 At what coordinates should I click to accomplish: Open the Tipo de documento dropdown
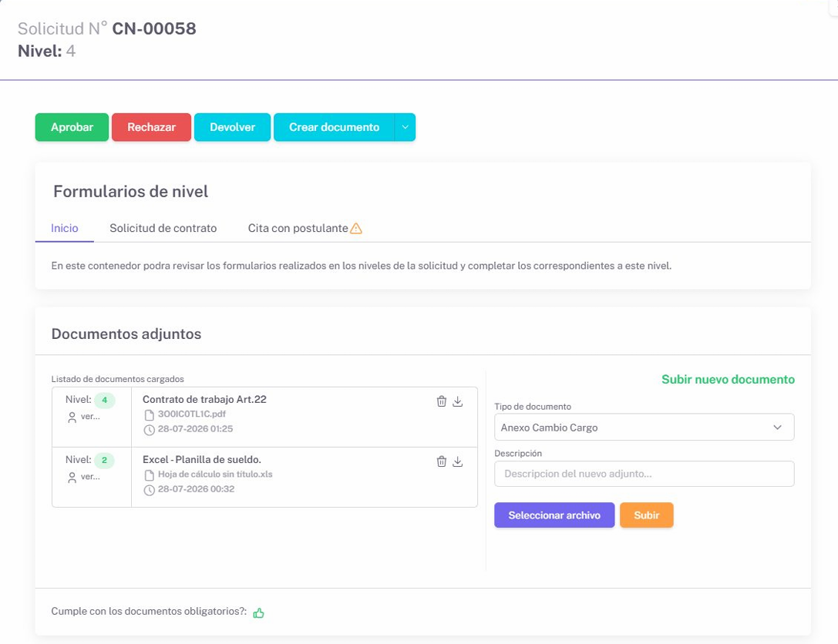coord(644,428)
